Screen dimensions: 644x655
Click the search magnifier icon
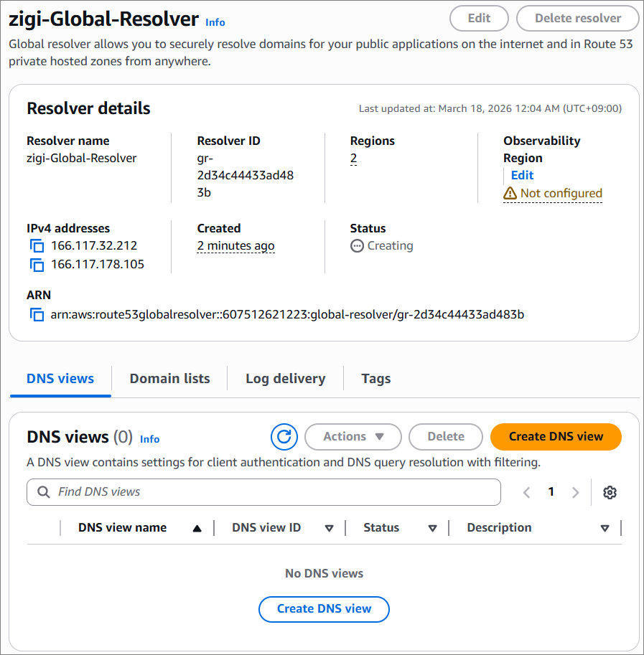tap(44, 492)
